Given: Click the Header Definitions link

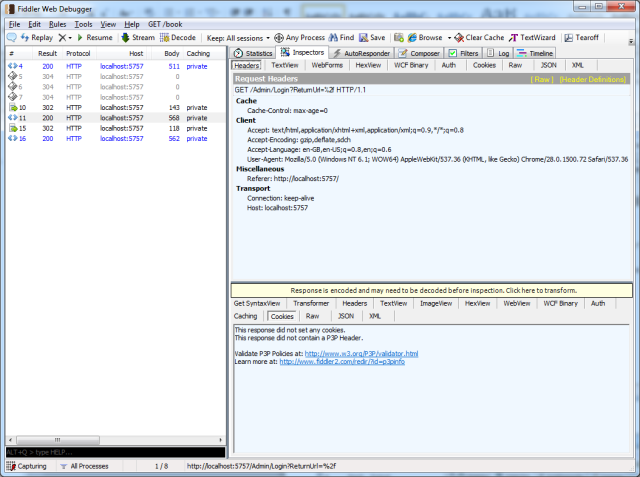Looking at the screenshot, I should point(593,79).
